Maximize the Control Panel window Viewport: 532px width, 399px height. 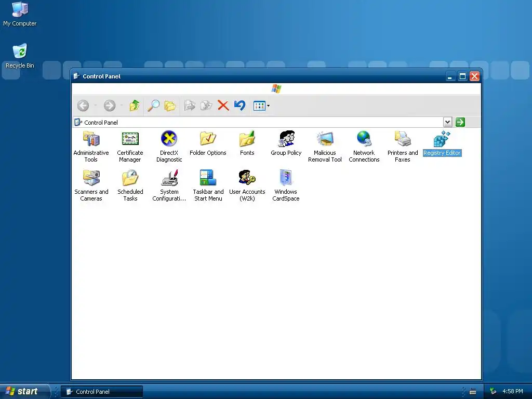coord(462,76)
